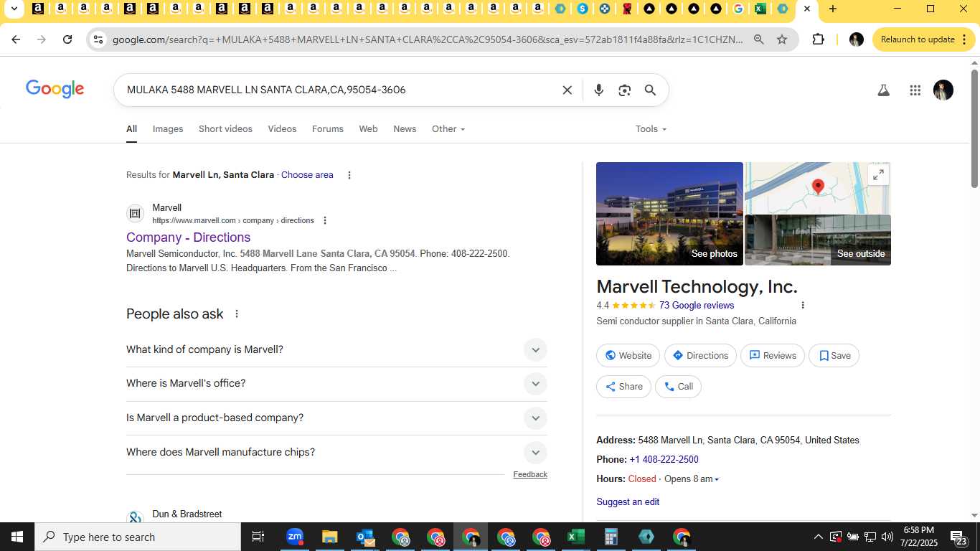The height and width of the screenshot is (551, 980).
Task: Open Search Labs flask icon
Action: (884, 90)
